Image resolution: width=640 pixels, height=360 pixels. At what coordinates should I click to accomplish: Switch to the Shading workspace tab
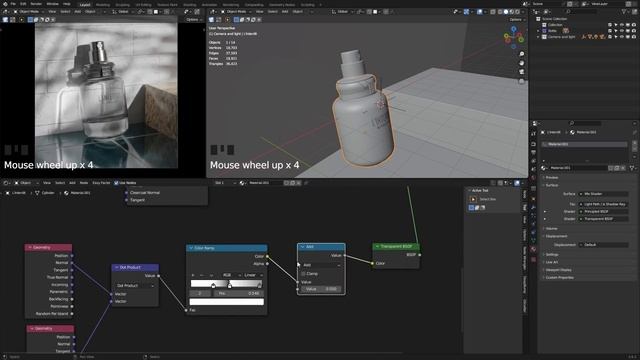click(189, 5)
